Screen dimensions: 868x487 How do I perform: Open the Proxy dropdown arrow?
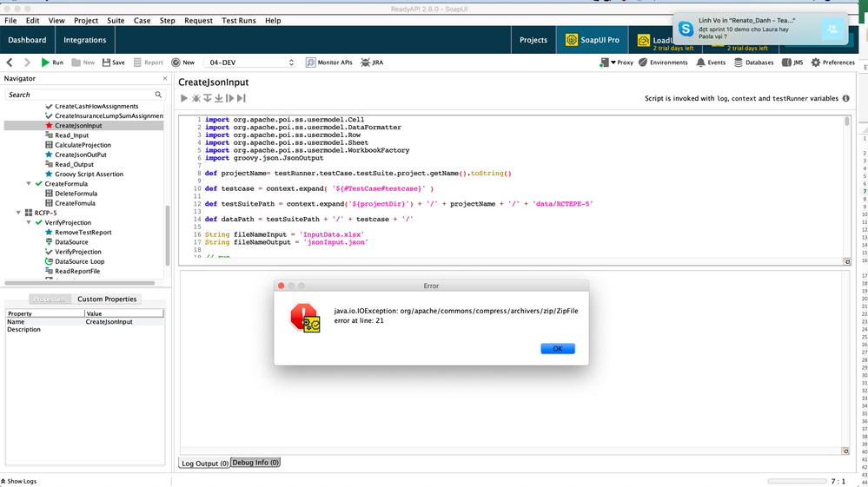coord(613,63)
